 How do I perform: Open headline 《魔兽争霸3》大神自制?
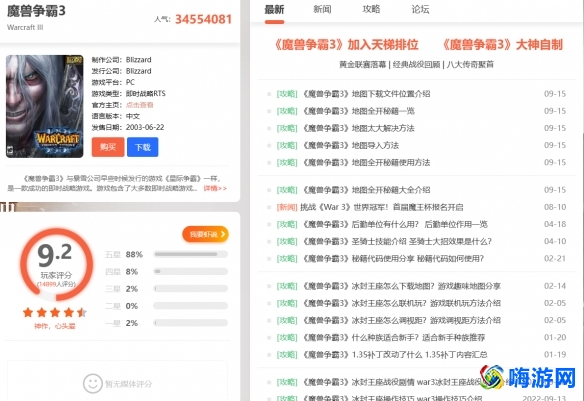pos(502,45)
